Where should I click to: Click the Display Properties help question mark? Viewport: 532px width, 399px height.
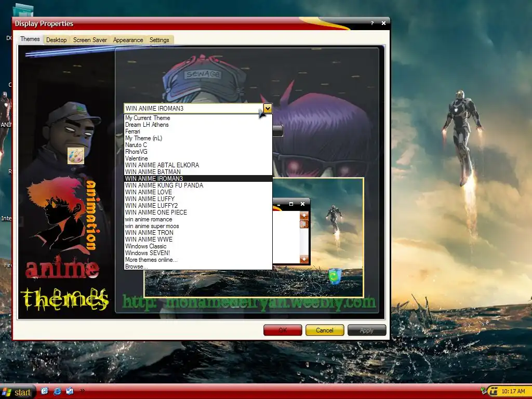tap(372, 23)
